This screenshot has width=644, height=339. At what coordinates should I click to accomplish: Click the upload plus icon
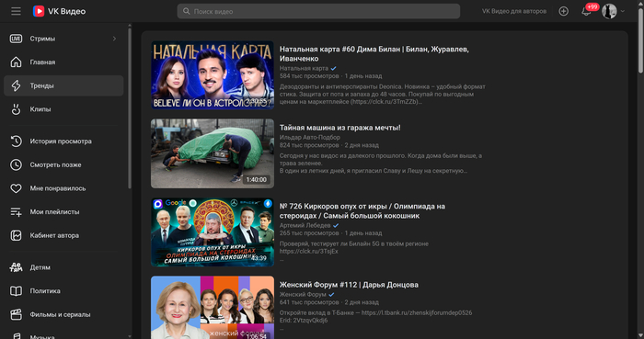563,11
